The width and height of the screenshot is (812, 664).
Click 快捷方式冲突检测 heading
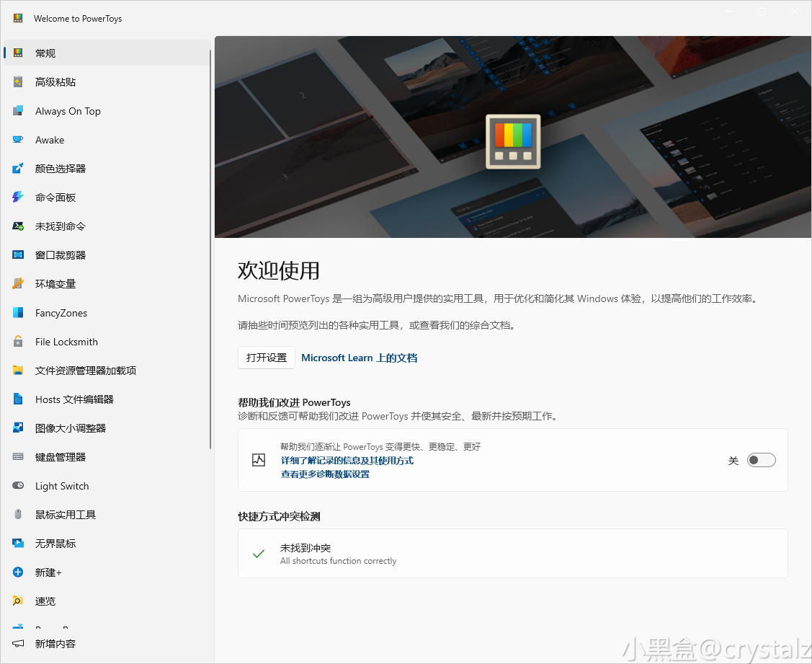click(279, 516)
